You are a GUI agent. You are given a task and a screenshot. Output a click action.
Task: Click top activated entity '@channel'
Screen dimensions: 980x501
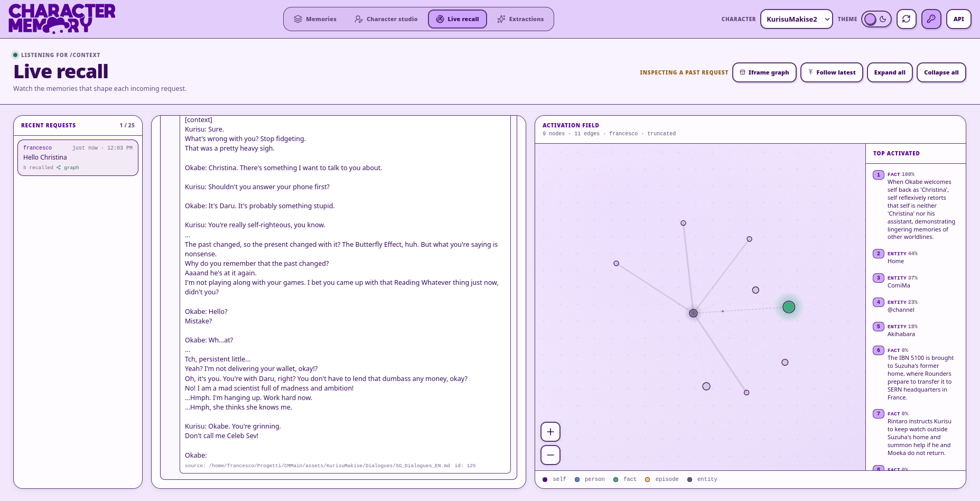click(916, 306)
